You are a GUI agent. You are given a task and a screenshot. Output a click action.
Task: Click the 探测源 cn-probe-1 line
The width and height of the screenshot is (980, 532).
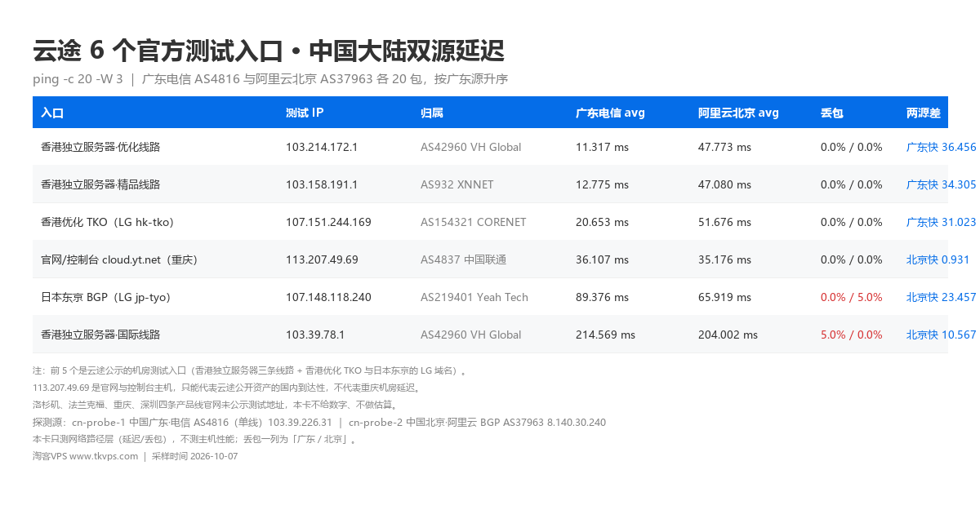pos(319,422)
